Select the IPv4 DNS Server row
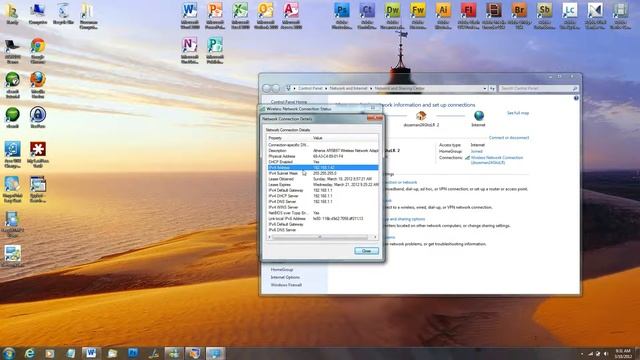The width and height of the screenshot is (640, 360). (322, 202)
